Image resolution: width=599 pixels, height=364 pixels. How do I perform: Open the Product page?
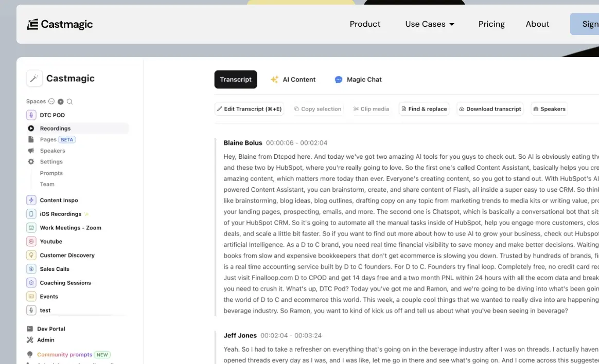365,24
